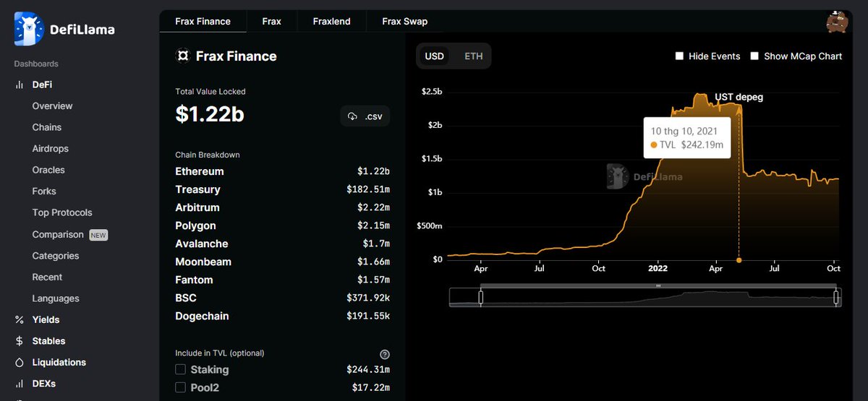Download data with the .csv button

[365, 116]
